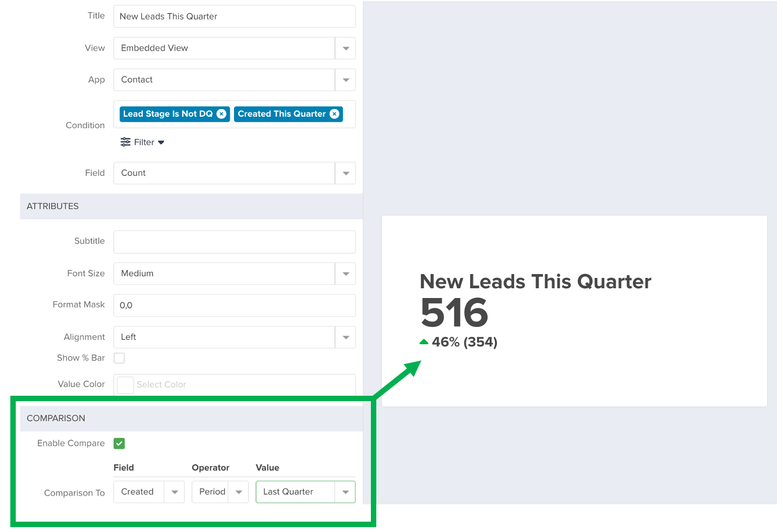Expand the Alignment dropdown arrow

tap(346, 337)
